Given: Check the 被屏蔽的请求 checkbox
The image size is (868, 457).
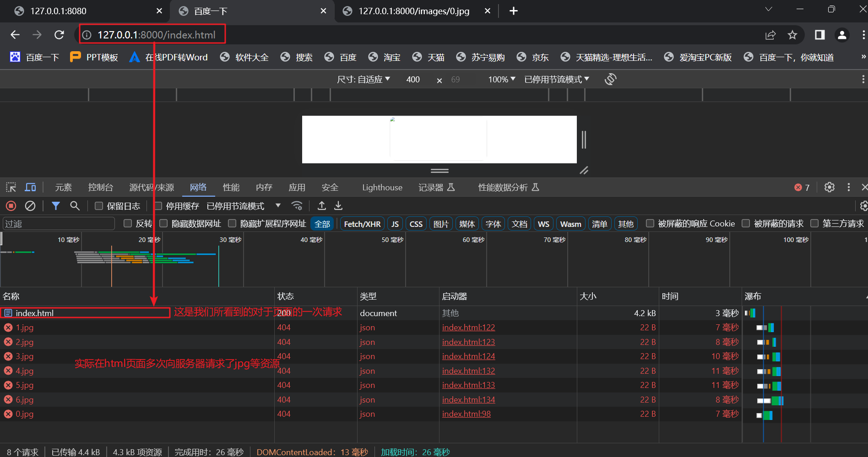Looking at the screenshot, I should click(746, 223).
